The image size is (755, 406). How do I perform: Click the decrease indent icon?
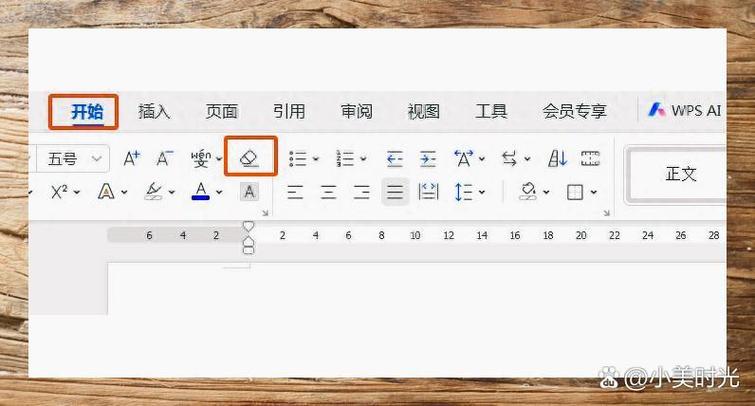pos(394,159)
